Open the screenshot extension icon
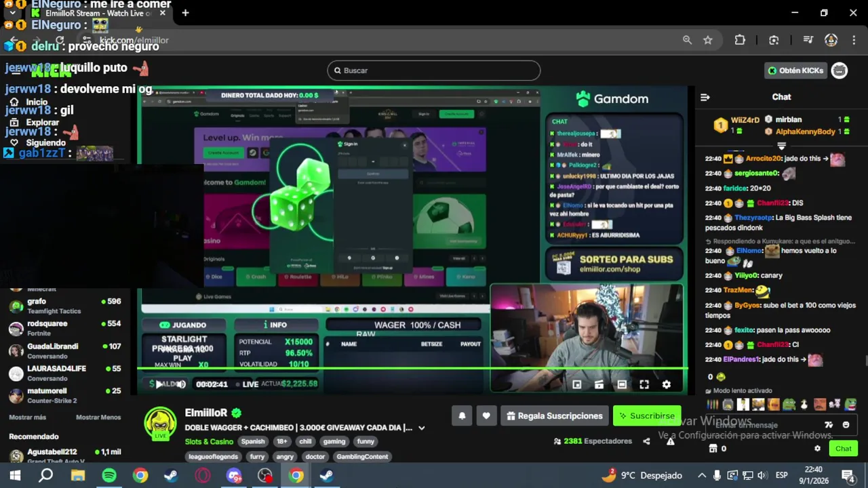868x488 pixels. tap(774, 40)
